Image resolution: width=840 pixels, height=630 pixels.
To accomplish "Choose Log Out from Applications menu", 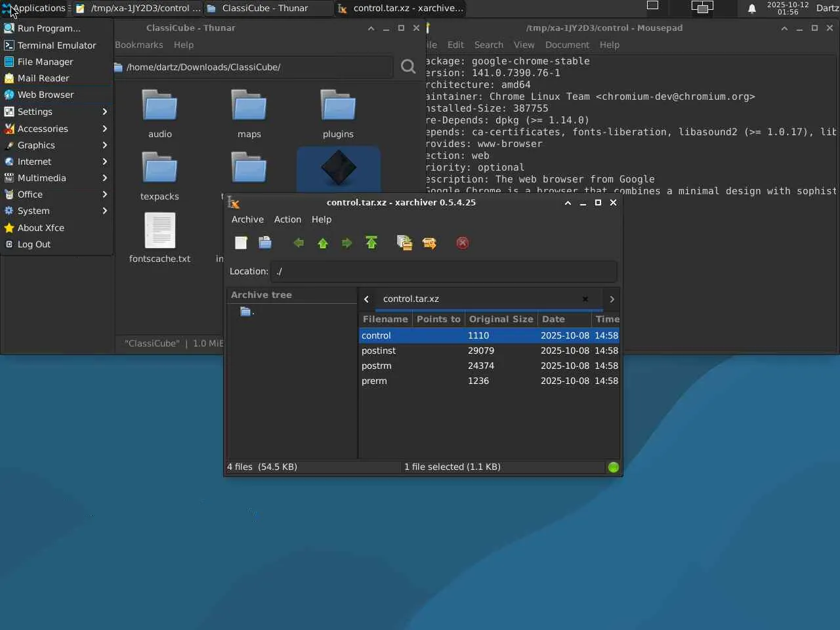I will [x=56, y=244].
